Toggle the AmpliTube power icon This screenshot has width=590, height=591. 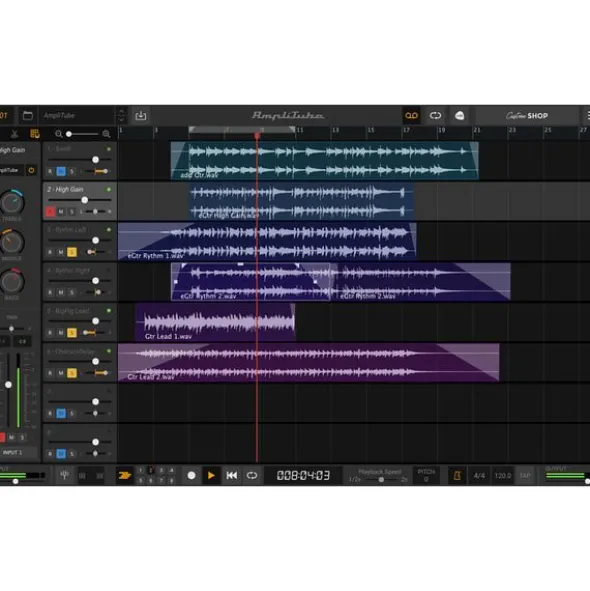coord(31,170)
